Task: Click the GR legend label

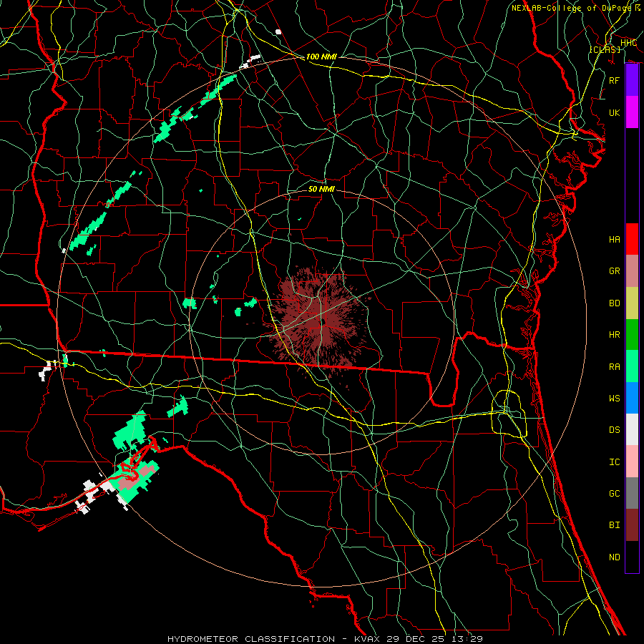Action: [615, 271]
